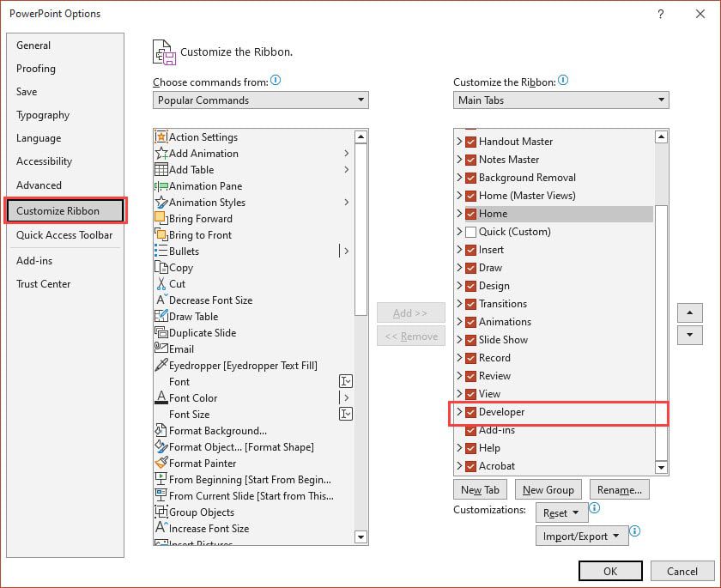Click the Bullets icon in the commands list
Viewport: 721px width, 588px height.
pos(163,252)
